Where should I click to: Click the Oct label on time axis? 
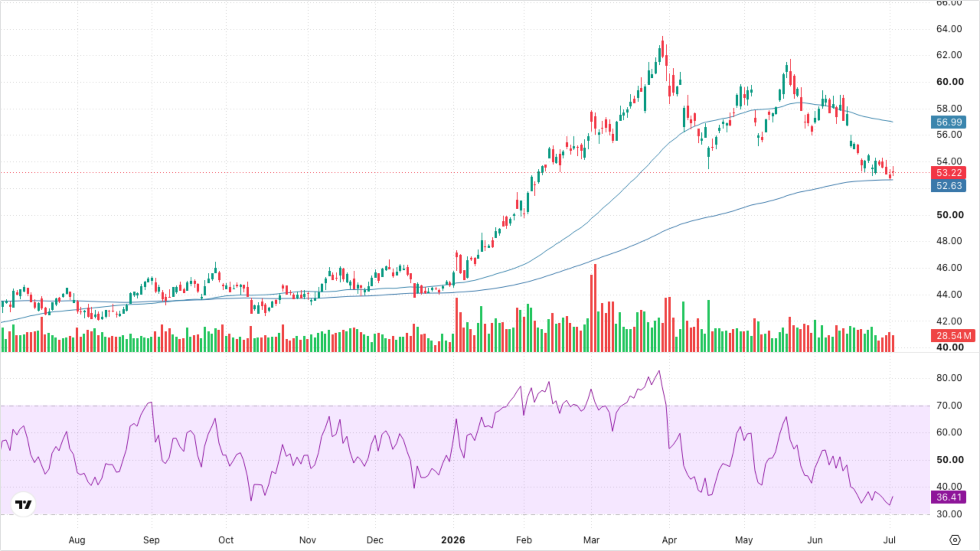(226, 540)
